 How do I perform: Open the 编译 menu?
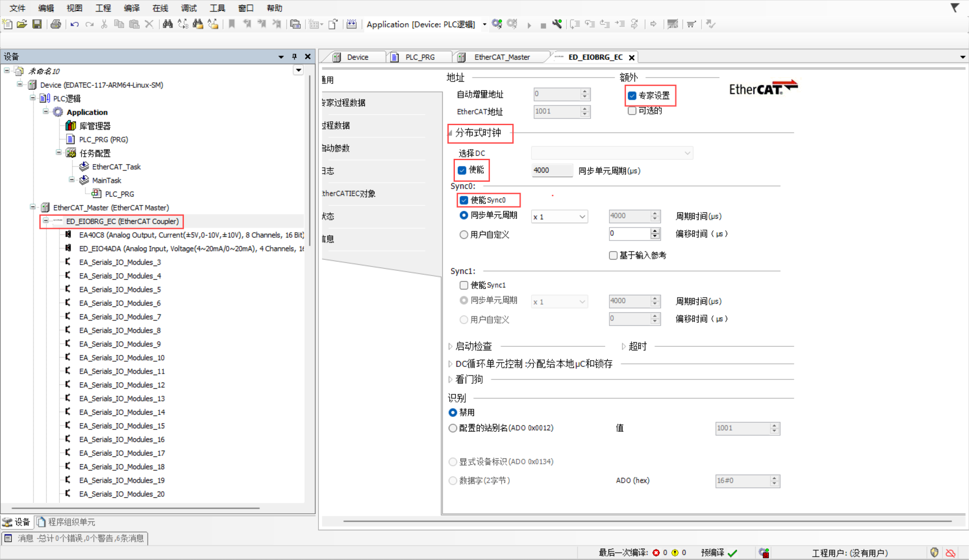pos(132,8)
